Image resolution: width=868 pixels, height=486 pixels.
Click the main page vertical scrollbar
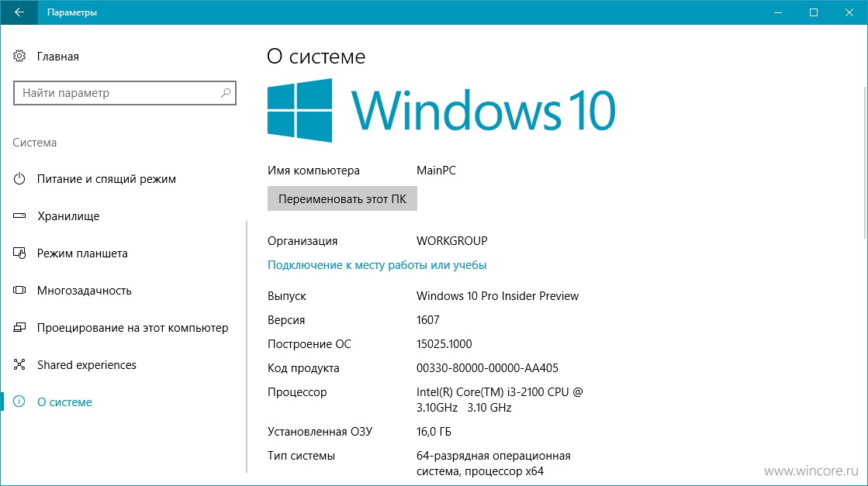point(865,163)
